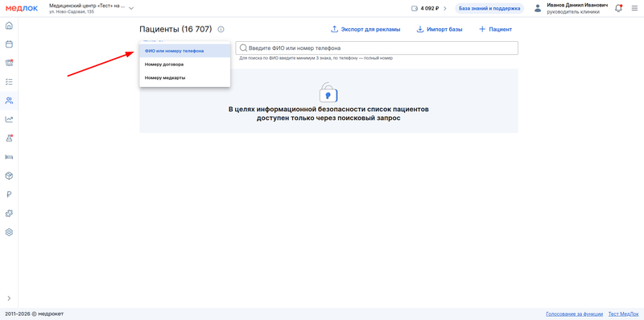Viewport: 644px width, 320px height.
Task: Click '+ Пациент' add button
Action: pyautogui.click(x=495, y=29)
